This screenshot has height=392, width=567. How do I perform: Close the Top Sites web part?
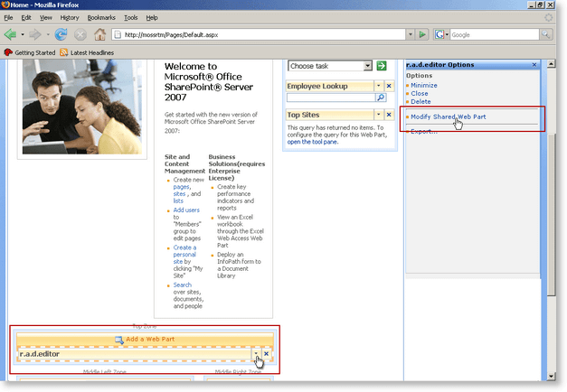coord(389,115)
